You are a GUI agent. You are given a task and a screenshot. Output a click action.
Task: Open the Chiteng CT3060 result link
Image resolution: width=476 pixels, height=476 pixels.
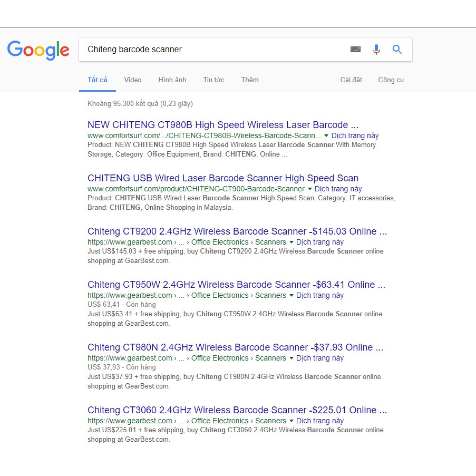point(237,410)
